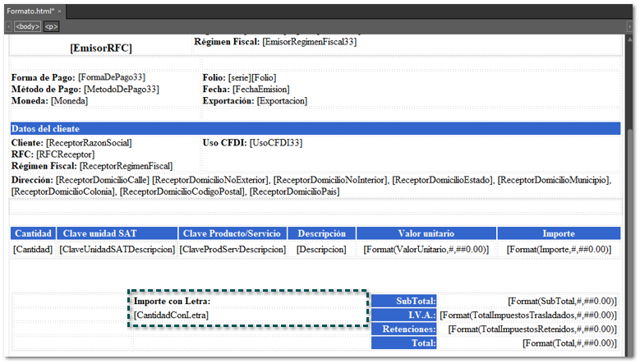Click the Clave unidad SAT column header
Image resolution: width=640 pixels, height=364 pixels.
pos(117,233)
